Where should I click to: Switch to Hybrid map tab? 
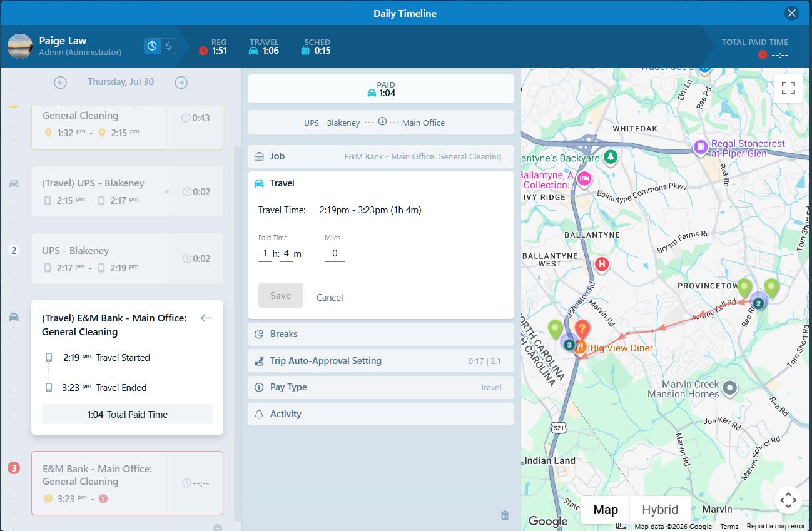point(660,510)
